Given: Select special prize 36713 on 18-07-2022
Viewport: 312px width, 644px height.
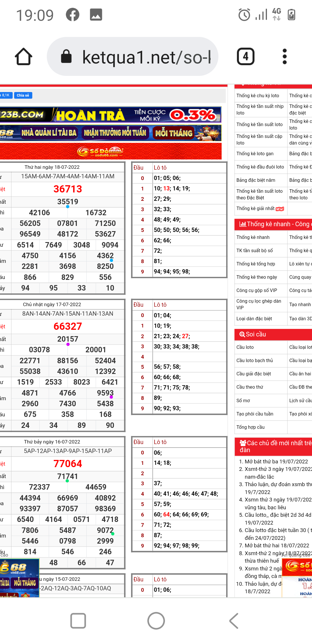Looking at the screenshot, I should tap(68, 189).
